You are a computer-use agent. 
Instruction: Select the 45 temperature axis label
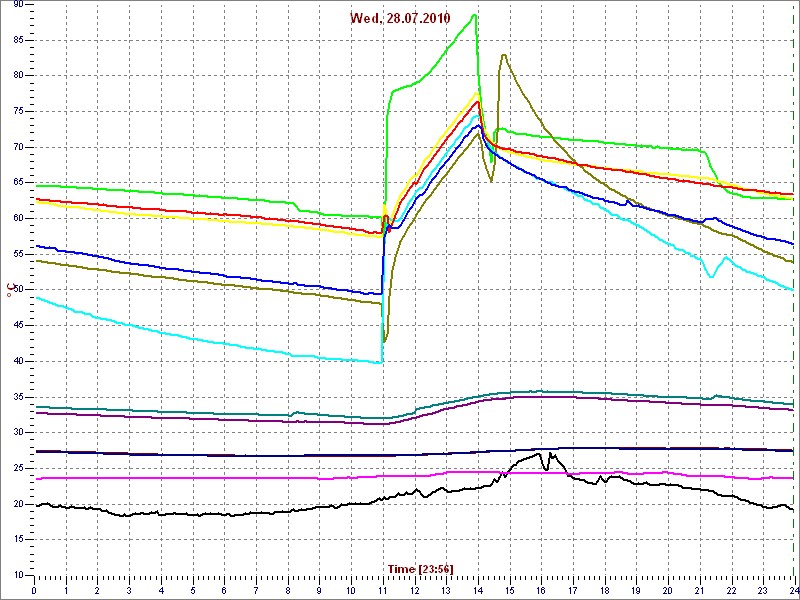18,326
